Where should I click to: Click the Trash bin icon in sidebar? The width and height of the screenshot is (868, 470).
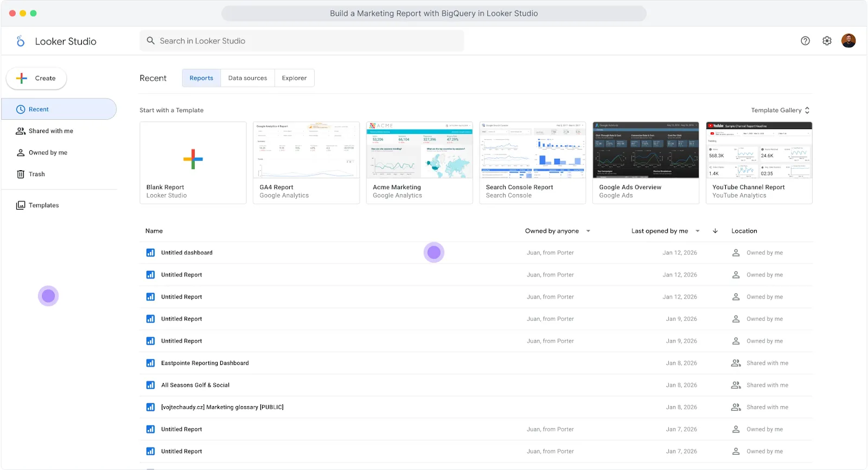[x=21, y=174]
